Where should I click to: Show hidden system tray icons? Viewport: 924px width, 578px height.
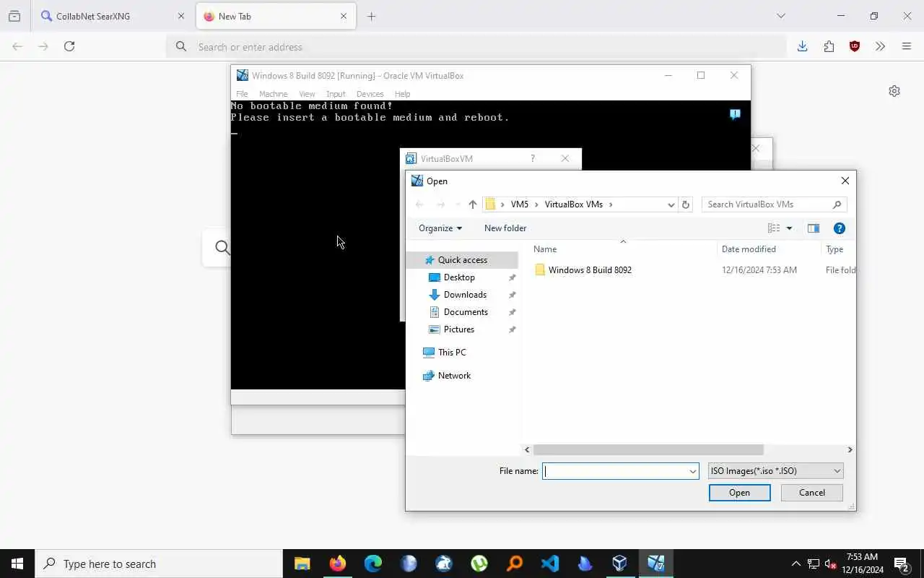click(796, 564)
